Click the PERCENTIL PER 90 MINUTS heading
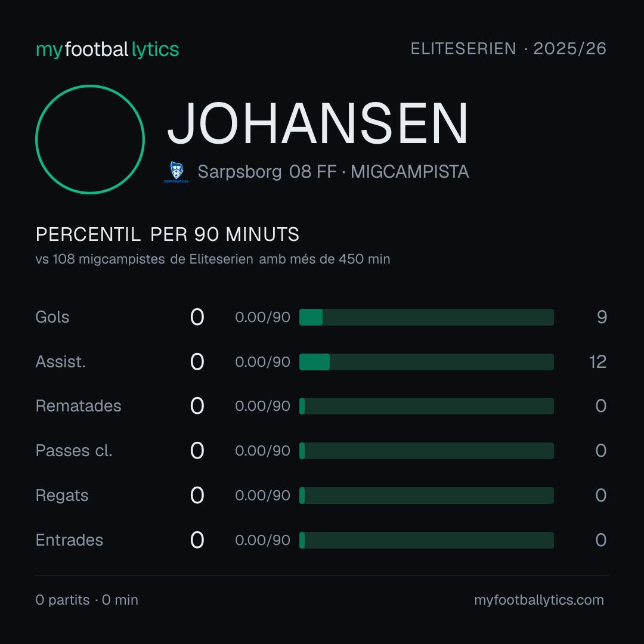 168,234
